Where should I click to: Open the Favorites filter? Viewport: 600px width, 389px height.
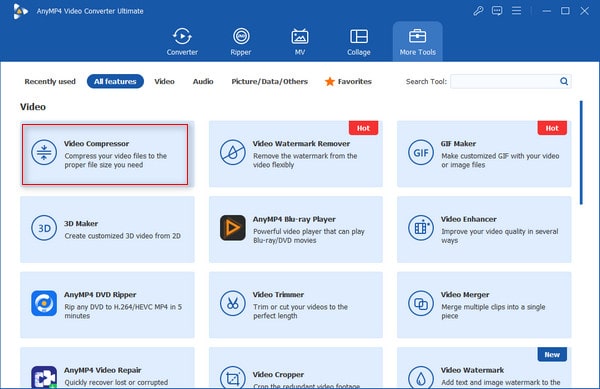[348, 81]
